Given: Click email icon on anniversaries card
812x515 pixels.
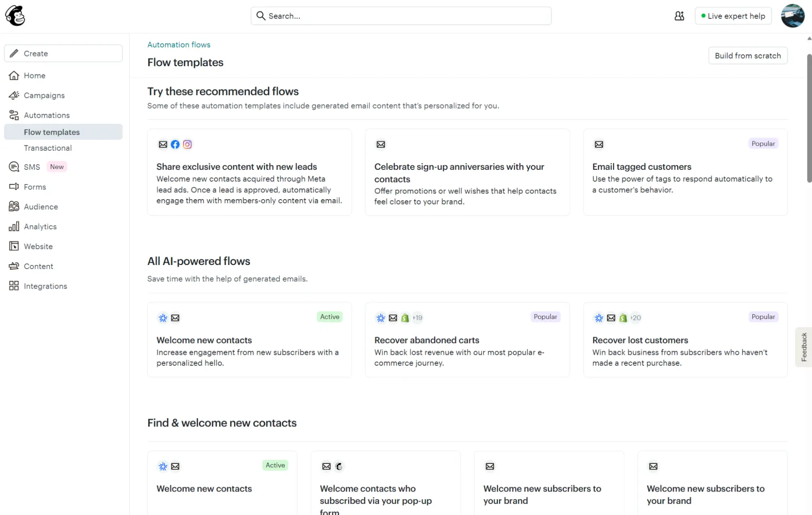Looking at the screenshot, I should pos(381,144).
